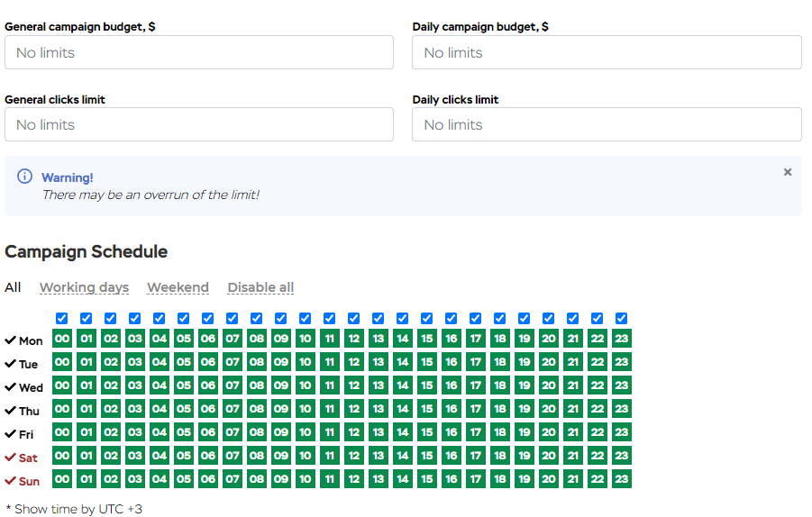Toggle Thursday 17 hour cell
Viewport: 812px width, 517px height.
click(476, 409)
